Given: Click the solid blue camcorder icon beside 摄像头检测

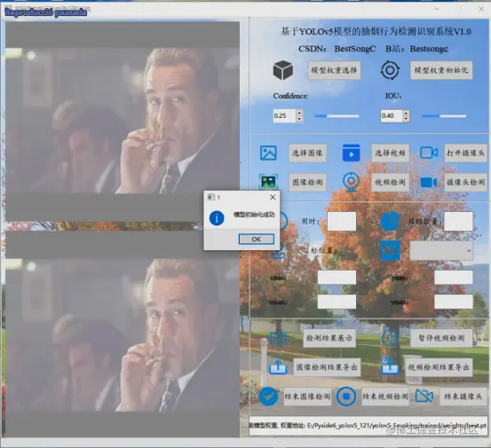Looking at the screenshot, I should coord(429,182).
